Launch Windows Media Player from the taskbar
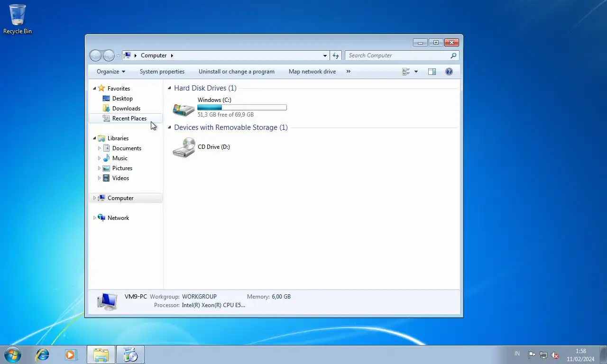Screen dimensions: 607x364 tap(70, 355)
